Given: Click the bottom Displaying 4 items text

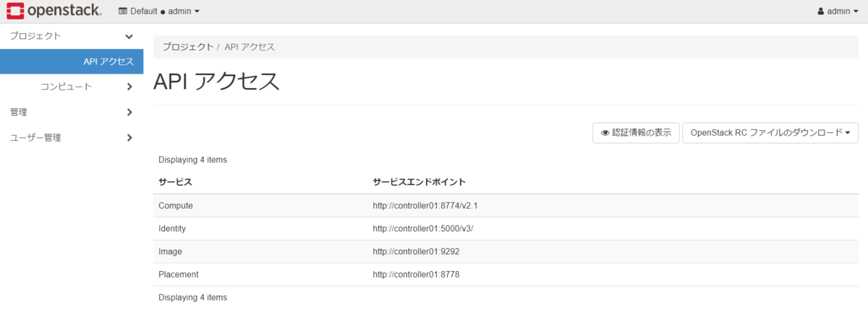Looking at the screenshot, I should coord(192,297).
